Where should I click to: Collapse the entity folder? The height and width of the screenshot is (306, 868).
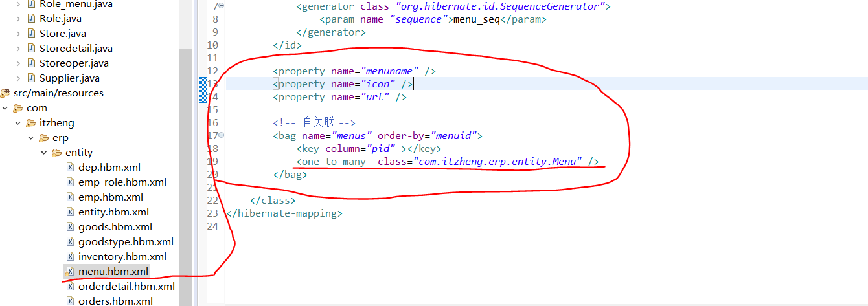coord(44,153)
